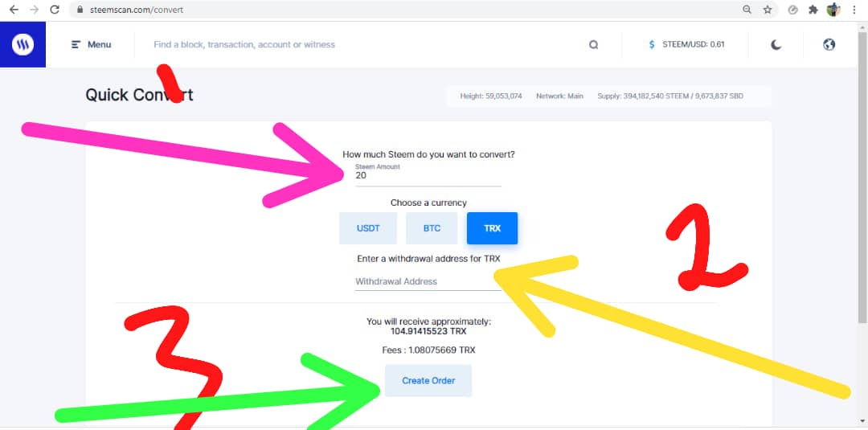The height and width of the screenshot is (430, 868).
Task: Open the Menu hamburger button
Action: coord(92,45)
